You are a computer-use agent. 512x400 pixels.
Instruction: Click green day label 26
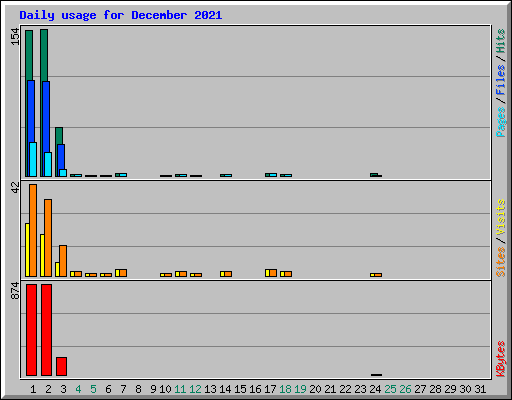coord(406,389)
